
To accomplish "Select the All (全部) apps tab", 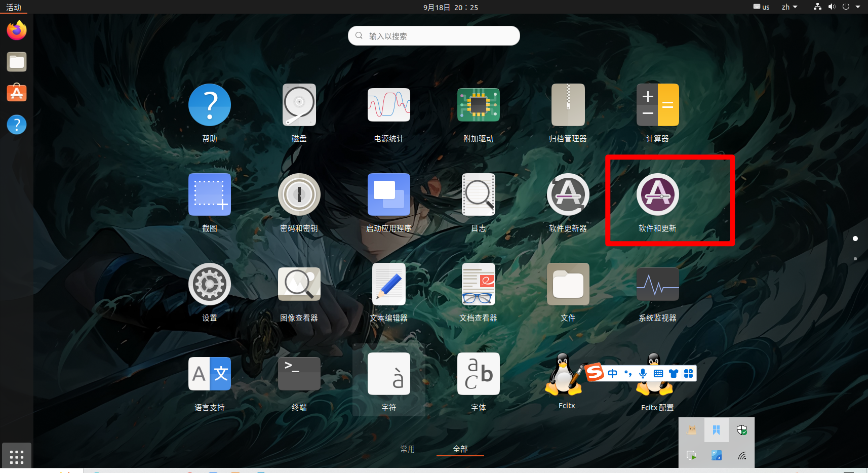I will point(460,449).
